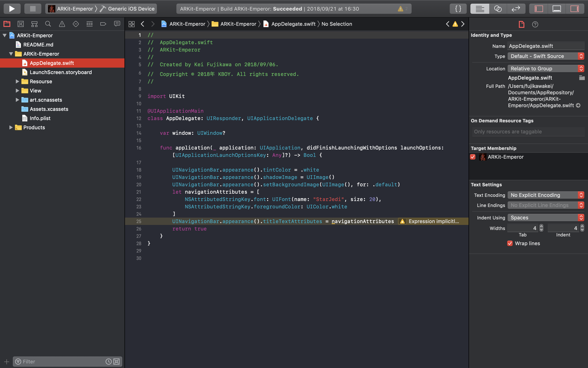Show the Report navigator
Image resolution: width=588 pixels, height=368 pixels.
click(117, 24)
